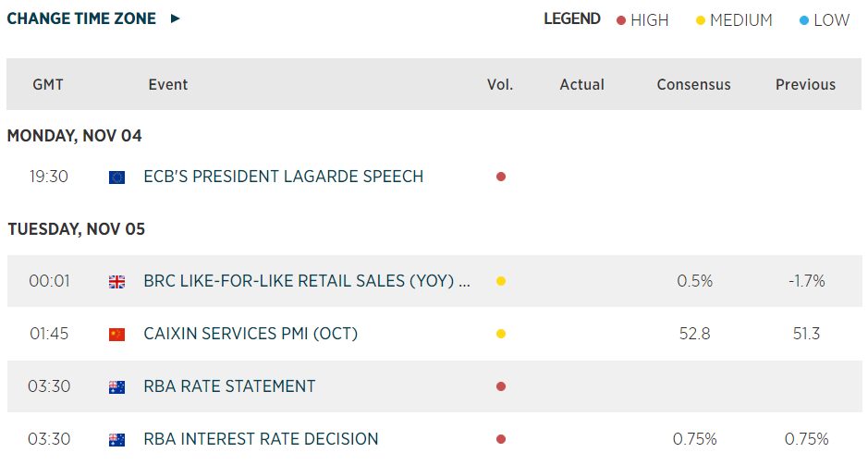This screenshot has width=868, height=465.
Task: Toggle the MEDIUM volatility legend filter
Action: click(x=734, y=20)
